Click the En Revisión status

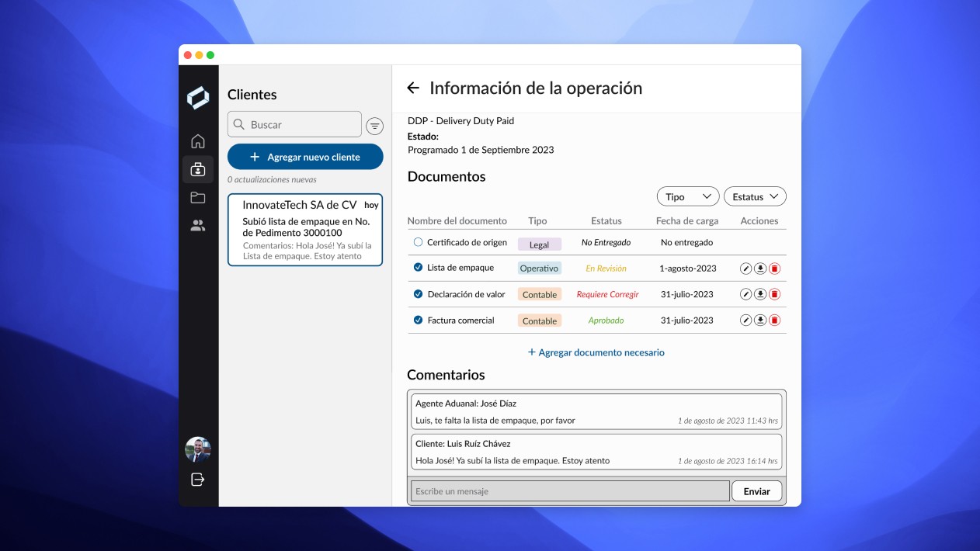click(606, 269)
